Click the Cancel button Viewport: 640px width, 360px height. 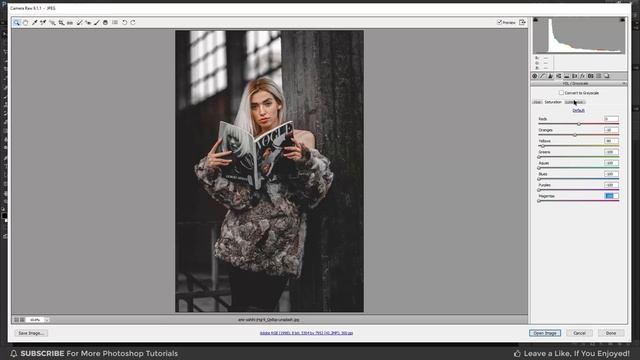pyautogui.click(x=579, y=333)
